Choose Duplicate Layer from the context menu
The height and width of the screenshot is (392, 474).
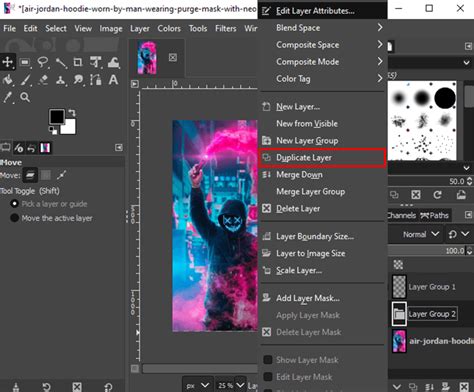pos(322,158)
